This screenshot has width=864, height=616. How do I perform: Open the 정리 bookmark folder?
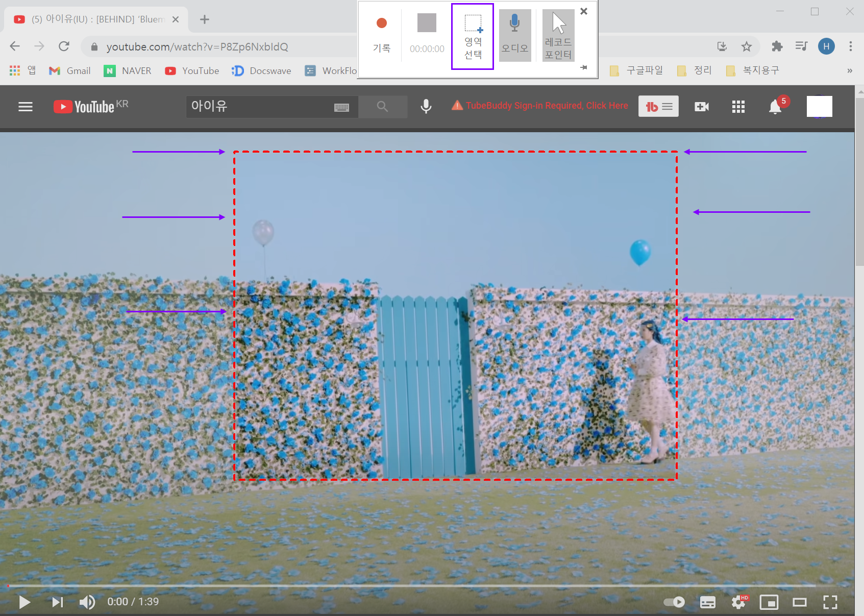click(694, 70)
